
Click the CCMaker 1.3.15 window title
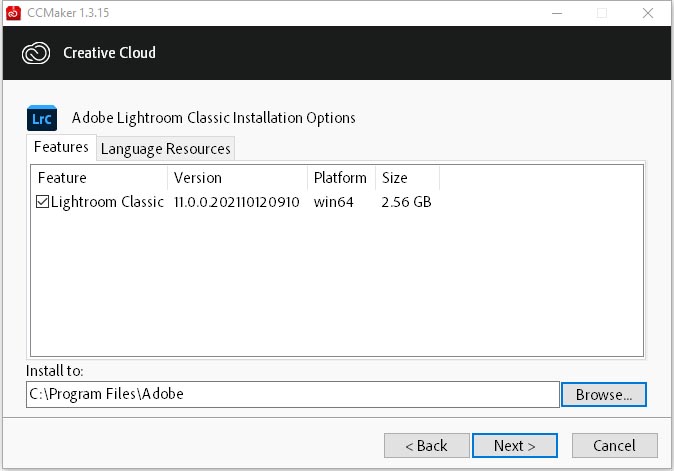pos(68,13)
